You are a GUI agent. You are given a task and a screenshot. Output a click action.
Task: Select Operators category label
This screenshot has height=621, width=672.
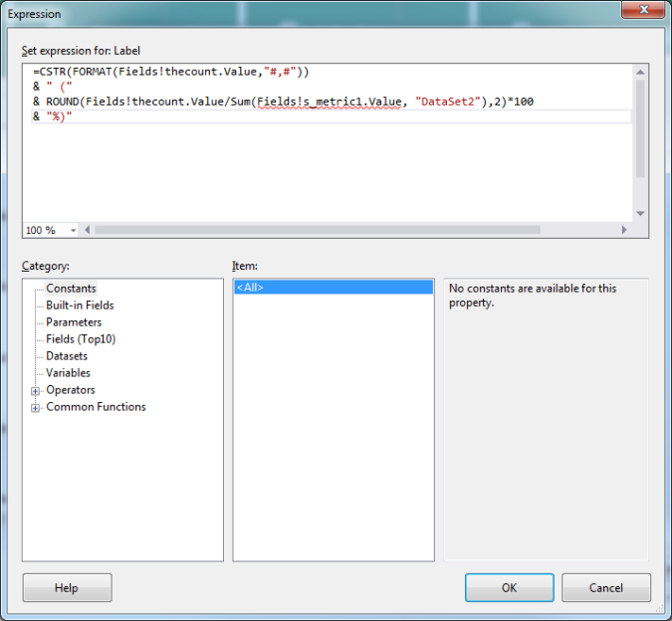tap(71, 390)
